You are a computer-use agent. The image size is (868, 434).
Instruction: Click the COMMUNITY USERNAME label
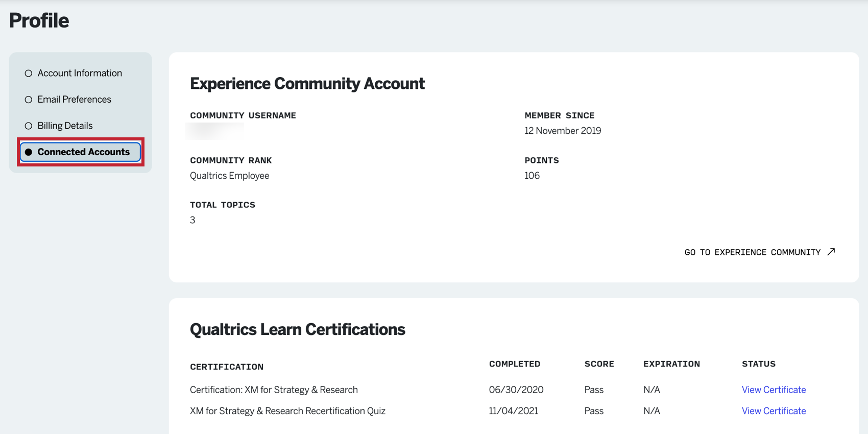coord(243,115)
